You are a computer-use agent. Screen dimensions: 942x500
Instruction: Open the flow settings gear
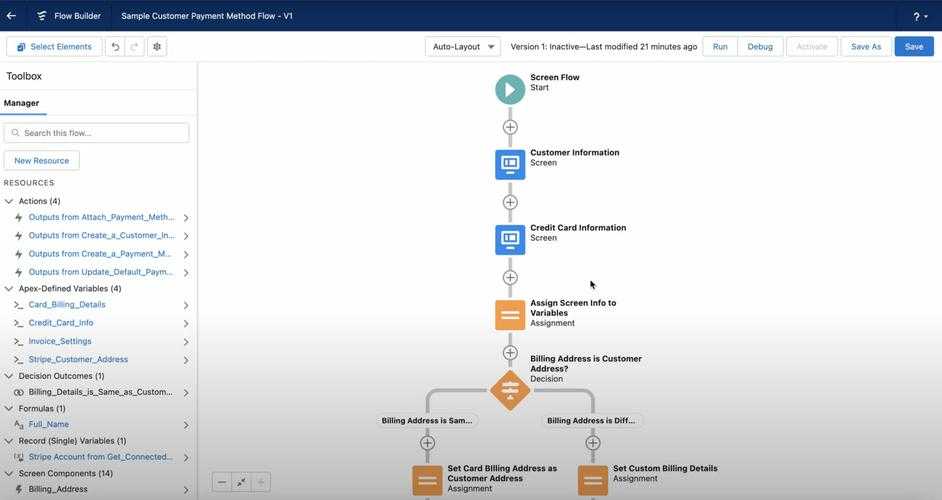(157, 47)
